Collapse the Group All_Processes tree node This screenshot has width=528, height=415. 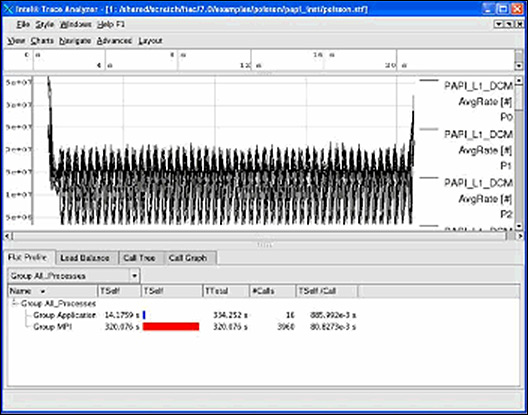coord(14,303)
